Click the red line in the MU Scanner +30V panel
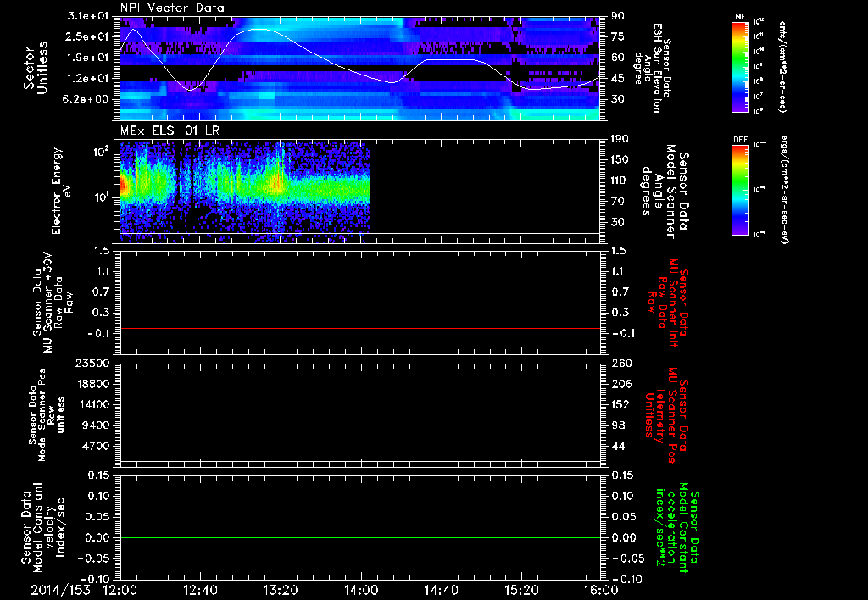 click(359, 328)
